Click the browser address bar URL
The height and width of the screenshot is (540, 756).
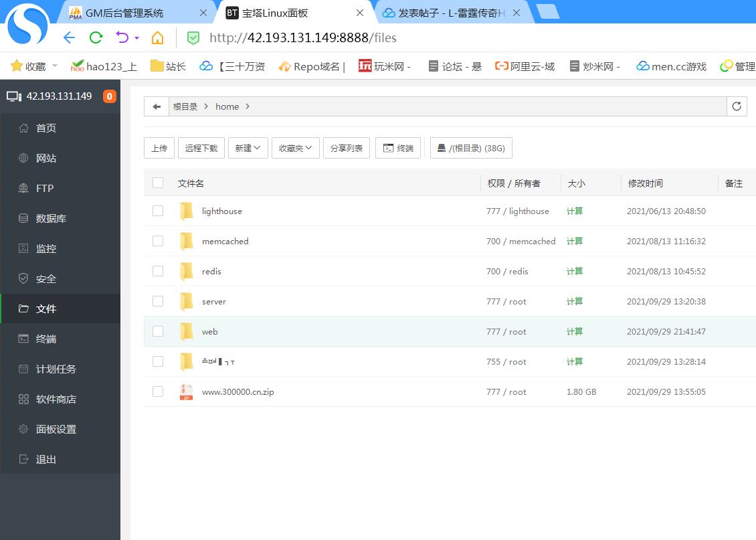click(302, 37)
